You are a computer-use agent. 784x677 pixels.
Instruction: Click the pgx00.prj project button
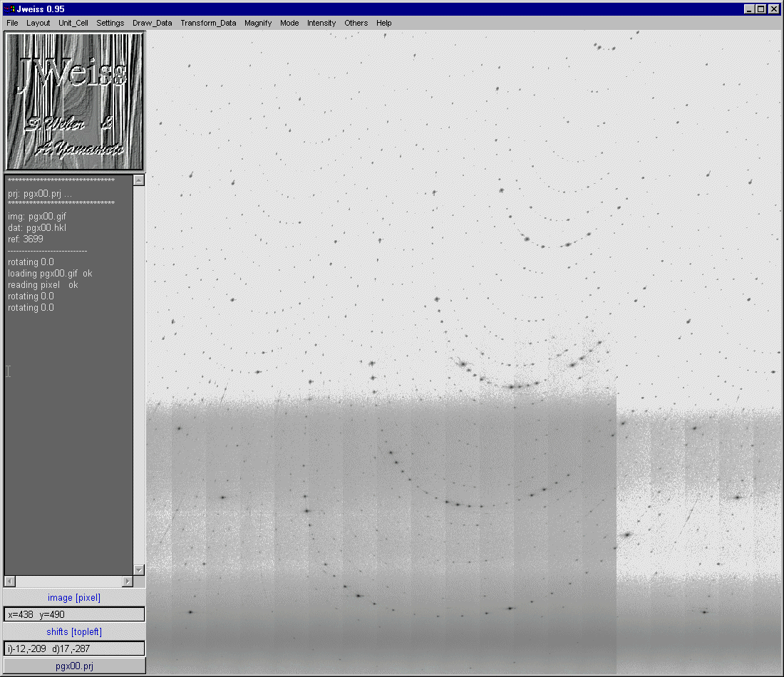74,666
